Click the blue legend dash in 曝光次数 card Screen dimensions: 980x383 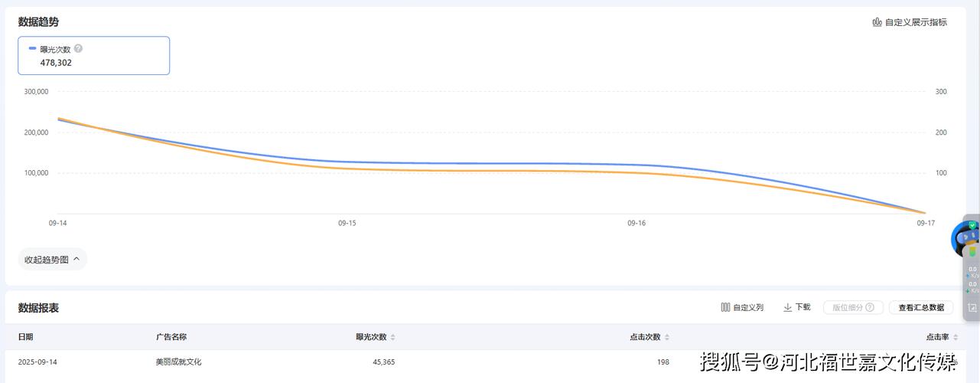(x=32, y=48)
